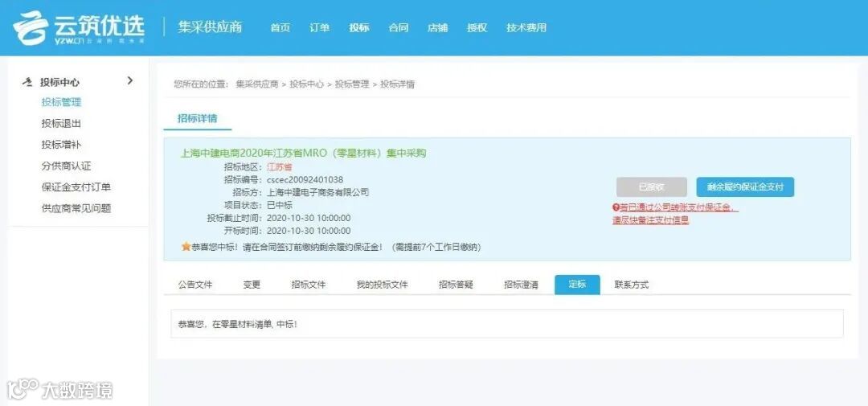The image size is (868, 406).
Task: Click the 云筑优选 logo
Action: tap(79, 27)
